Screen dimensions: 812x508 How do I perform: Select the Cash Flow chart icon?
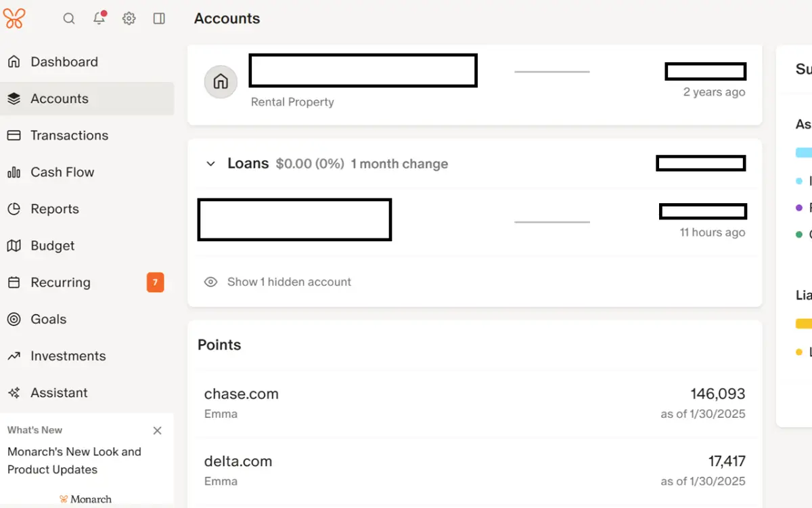15,172
